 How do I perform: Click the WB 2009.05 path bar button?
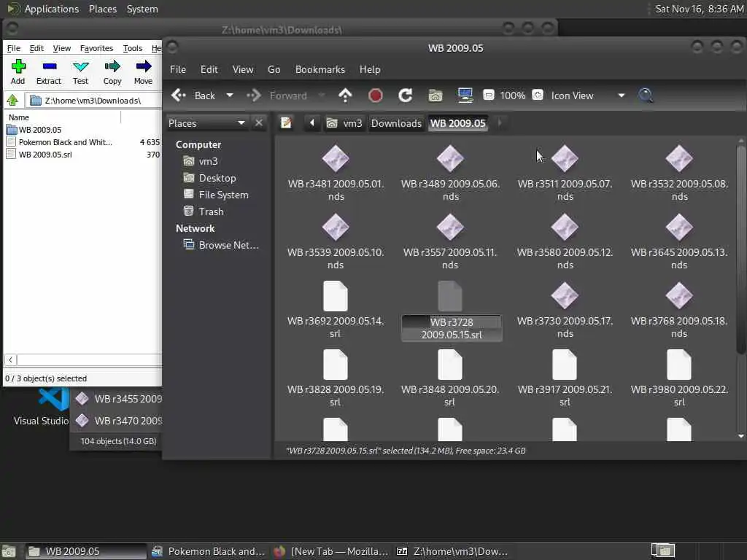pos(458,123)
